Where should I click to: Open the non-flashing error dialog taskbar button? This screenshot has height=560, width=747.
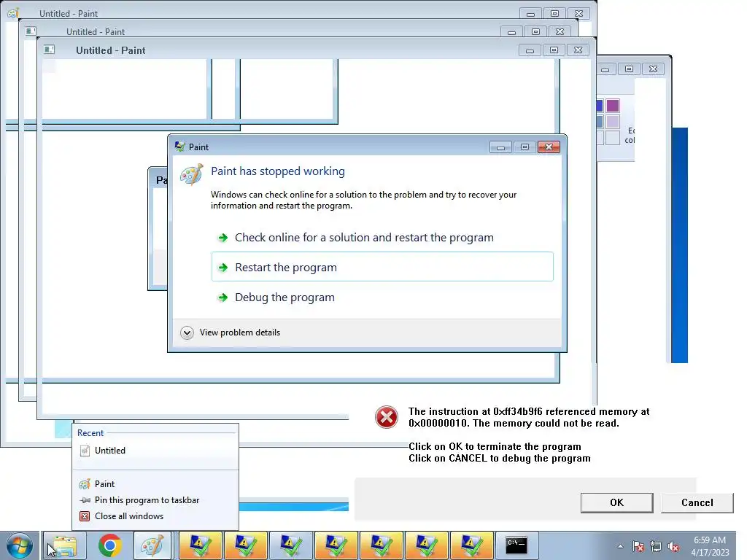[x=290, y=545]
